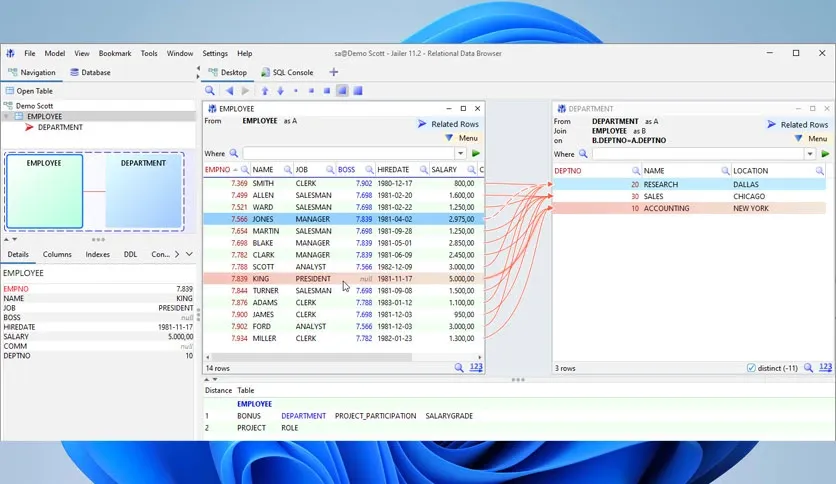Go back with the left arrow toolbar button
Screen dimensions: 836x484
point(229,91)
